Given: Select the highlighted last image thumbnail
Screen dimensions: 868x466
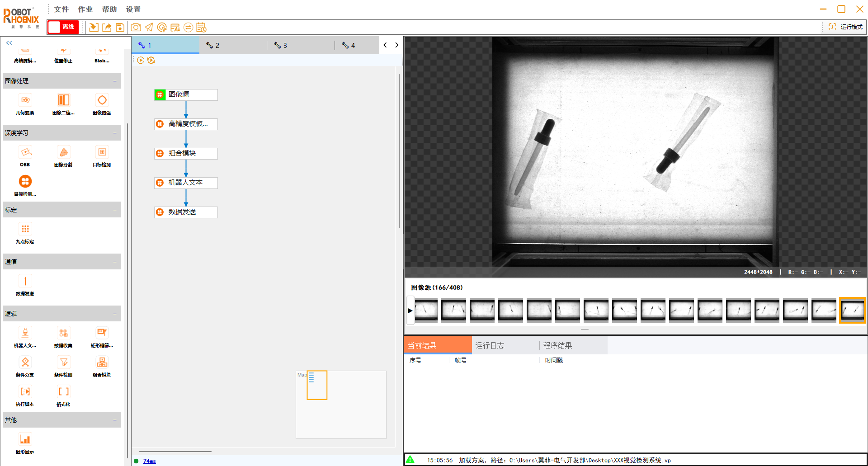Looking at the screenshot, I should pos(852,310).
